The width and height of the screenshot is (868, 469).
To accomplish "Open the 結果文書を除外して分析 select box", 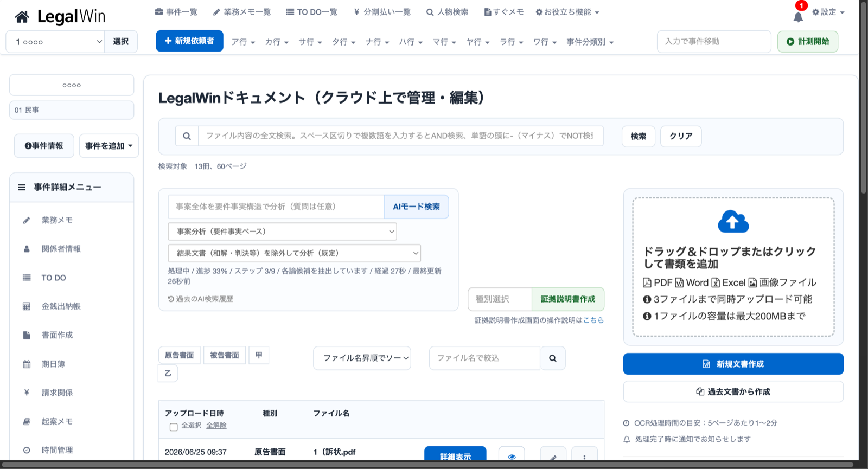I will [295, 253].
